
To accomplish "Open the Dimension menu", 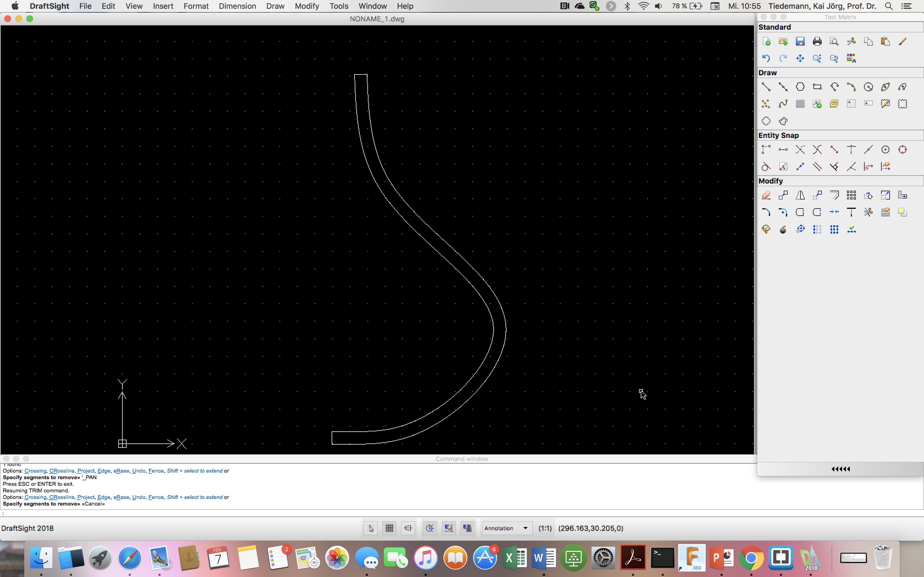I will point(237,6).
